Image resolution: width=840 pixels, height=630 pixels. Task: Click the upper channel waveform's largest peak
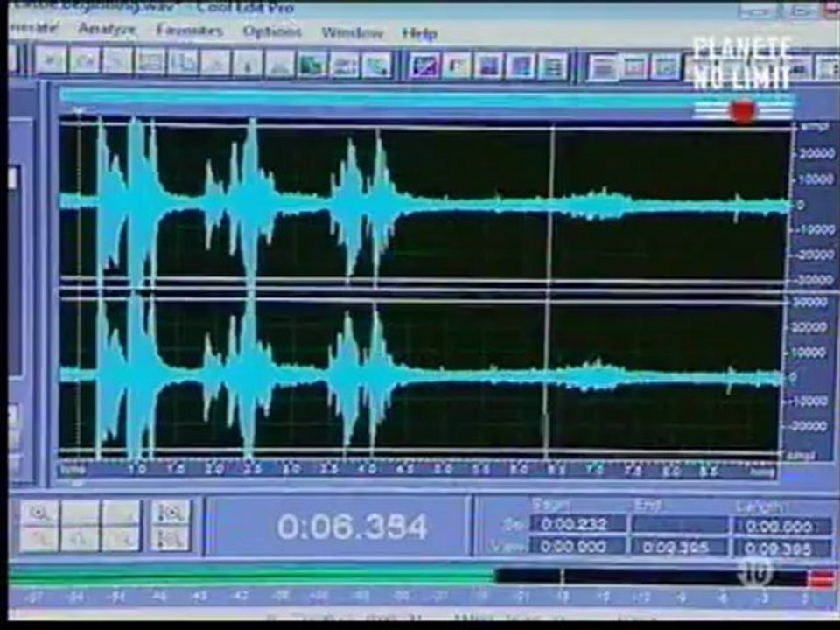click(x=136, y=204)
